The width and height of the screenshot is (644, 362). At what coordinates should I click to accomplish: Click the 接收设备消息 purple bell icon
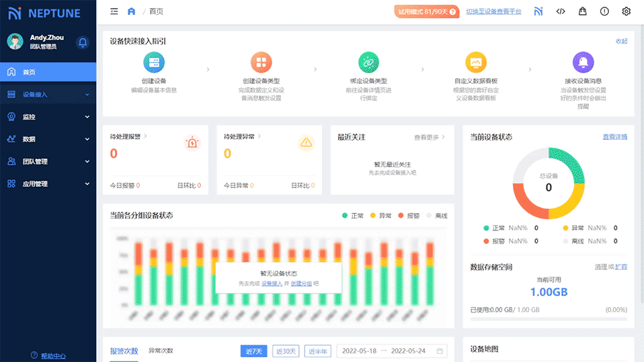tap(583, 62)
